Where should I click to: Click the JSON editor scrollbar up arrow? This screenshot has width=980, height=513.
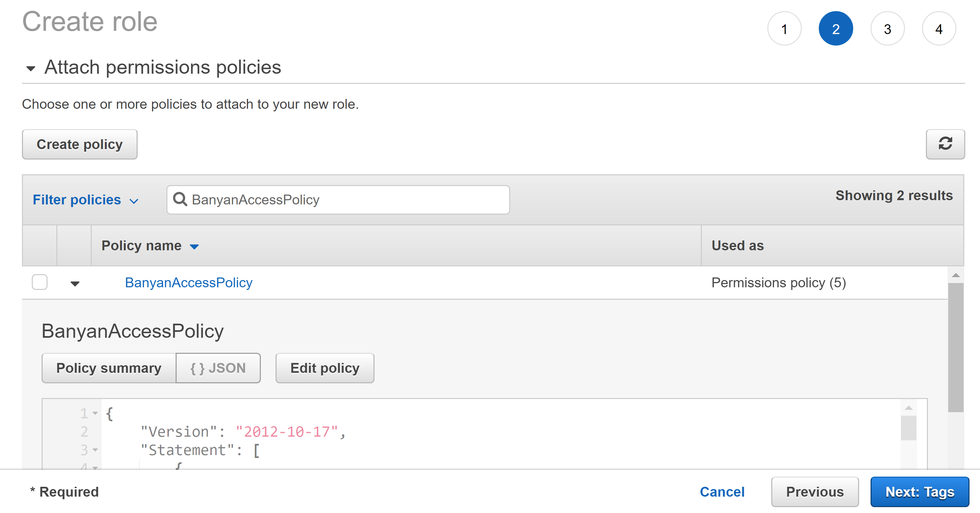[909, 408]
